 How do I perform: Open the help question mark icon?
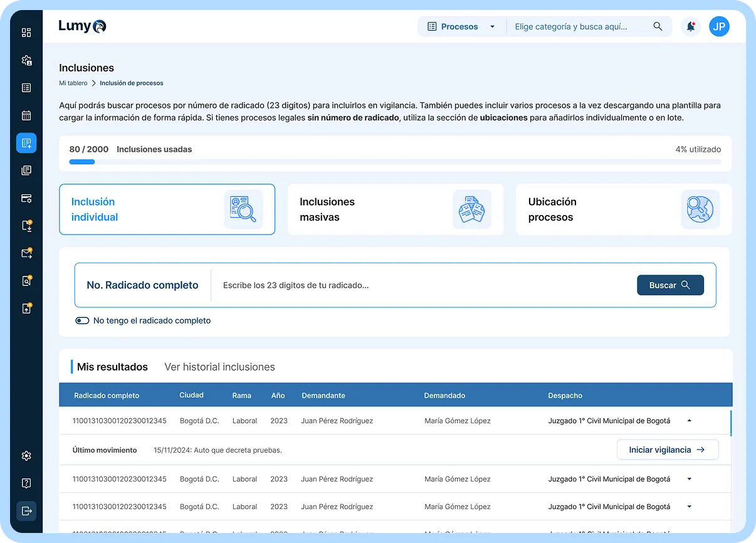(x=26, y=483)
